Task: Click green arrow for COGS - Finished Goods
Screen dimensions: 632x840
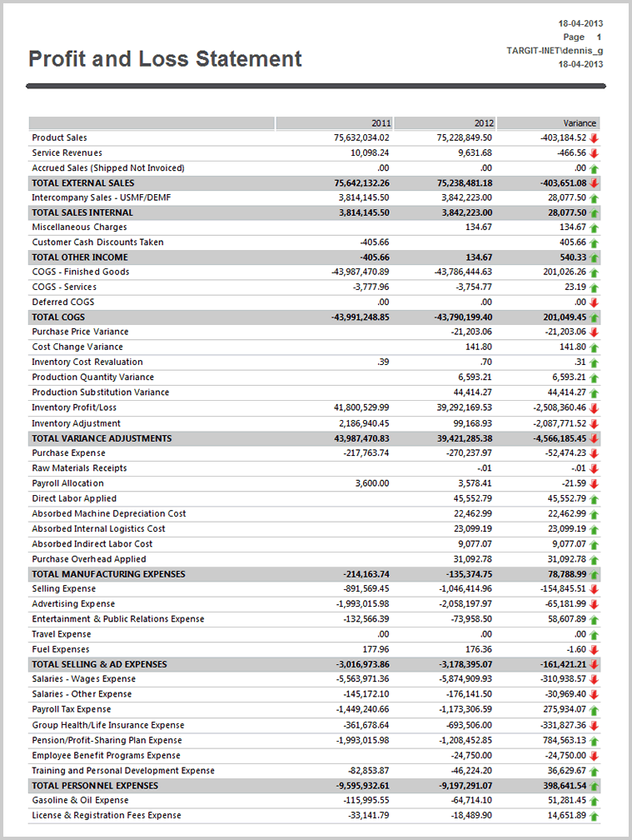Action: (594, 272)
